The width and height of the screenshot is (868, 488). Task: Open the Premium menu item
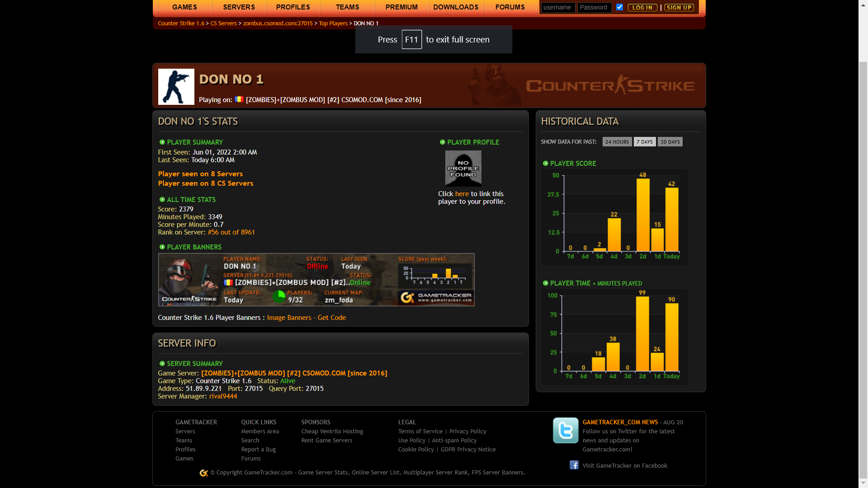[401, 7]
